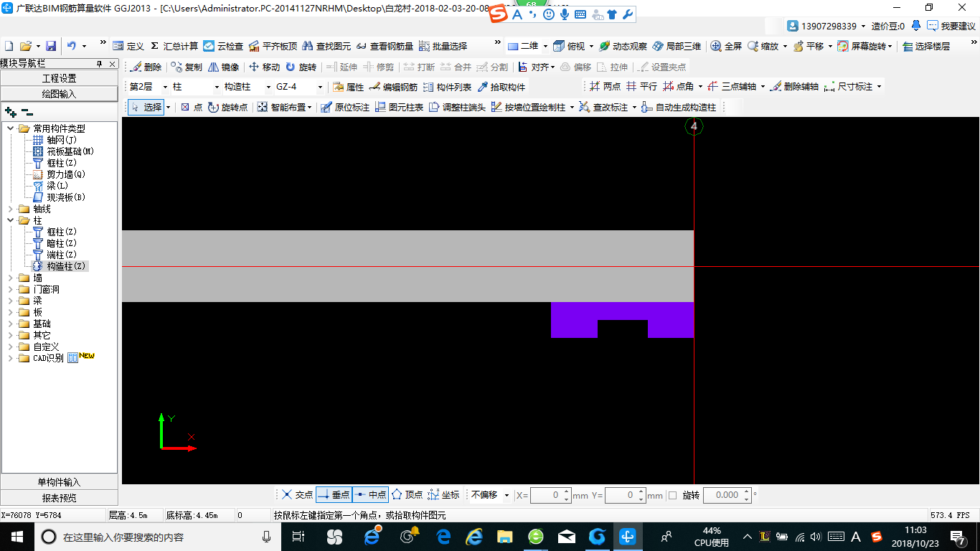Open 编辑钢筋 edit rebar
980x551 pixels.
click(x=393, y=87)
